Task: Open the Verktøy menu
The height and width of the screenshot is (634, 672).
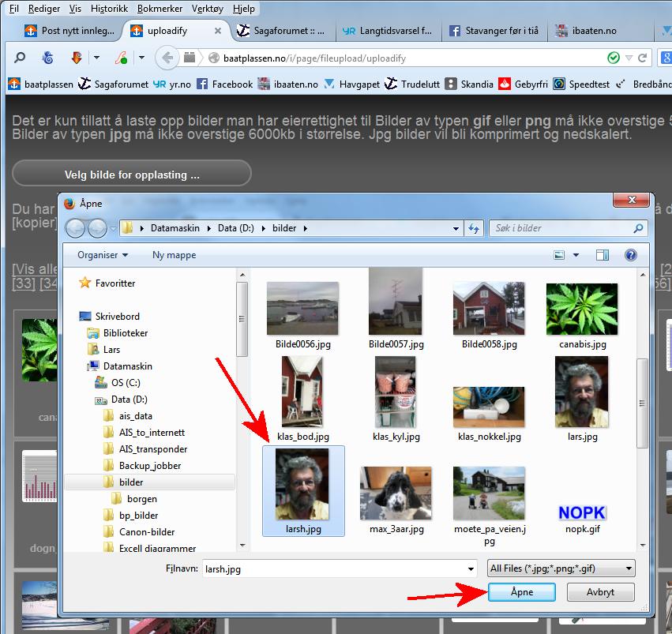Action: (x=208, y=9)
